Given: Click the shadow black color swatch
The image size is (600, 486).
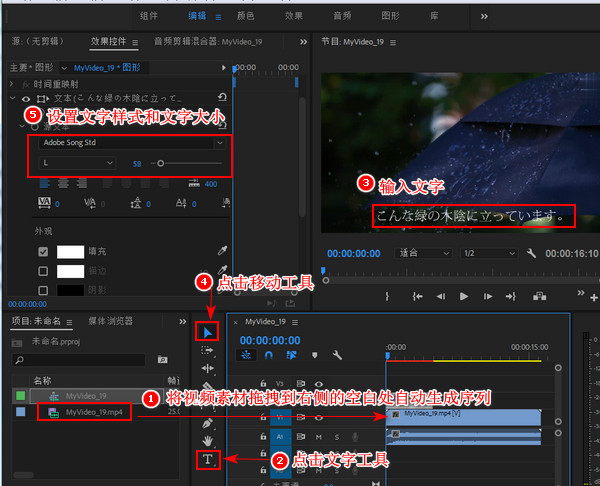Looking at the screenshot, I should [70, 290].
